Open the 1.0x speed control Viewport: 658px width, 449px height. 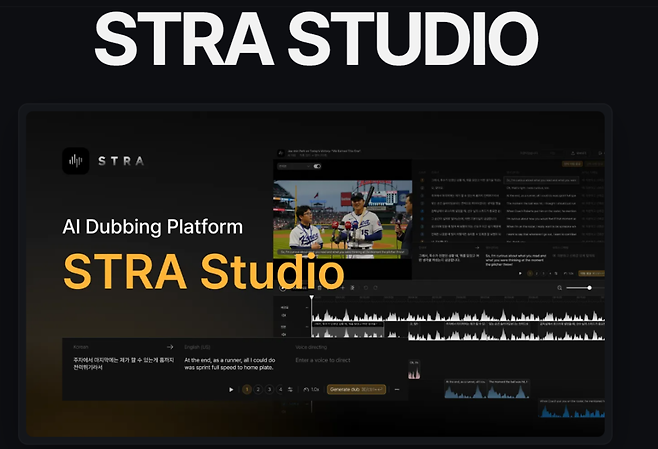click(x=311, y=389)
